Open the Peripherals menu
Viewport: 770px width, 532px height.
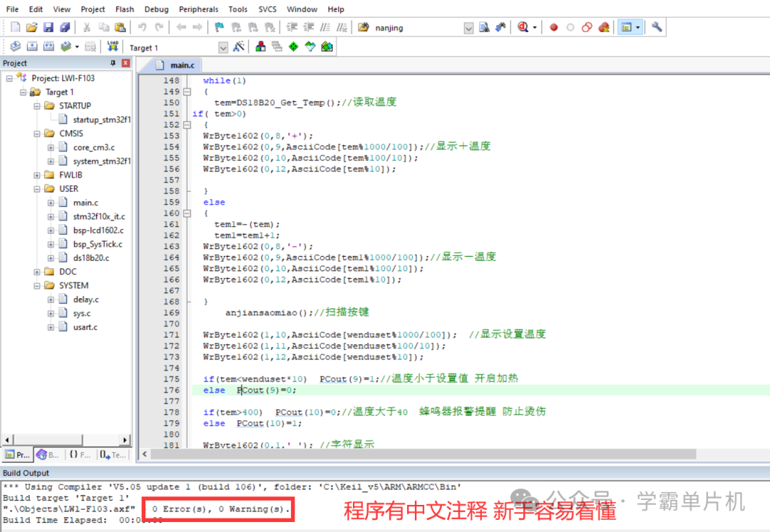click(x=198, y=9)
